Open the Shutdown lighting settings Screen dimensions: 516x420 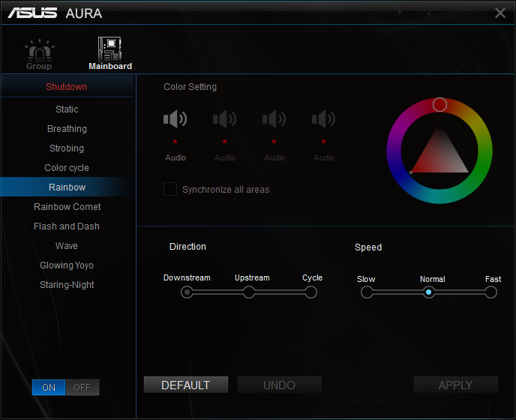pos(67,86)
